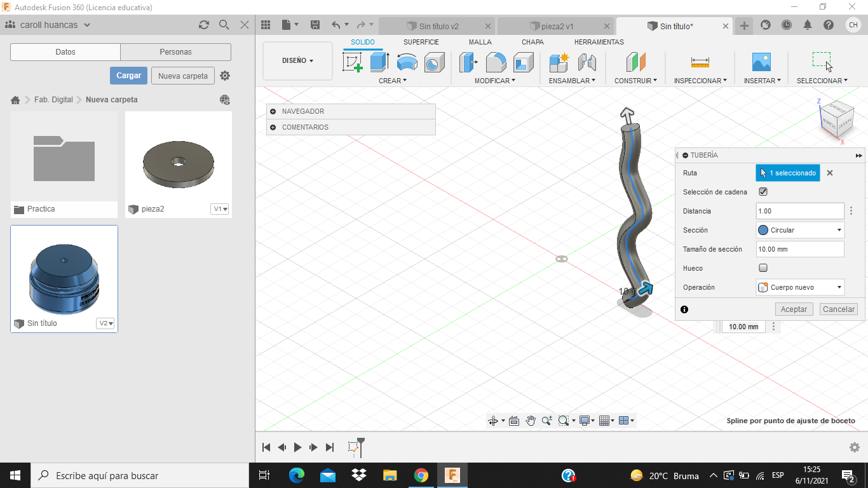Expand the COMENTARIOS panel
Viewport: 868px width, 488px height.
(273, 127)
